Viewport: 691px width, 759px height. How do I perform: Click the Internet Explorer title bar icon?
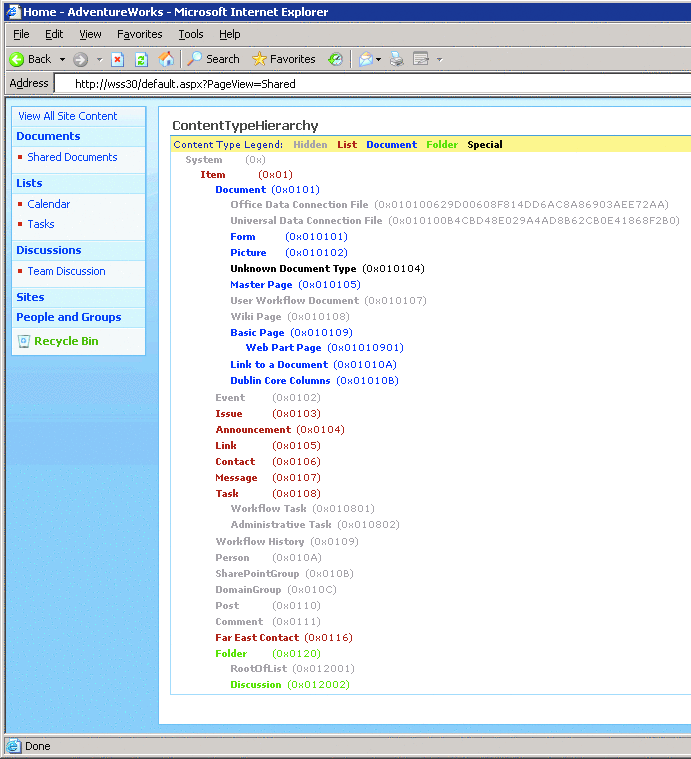click(x=13, y=12)
